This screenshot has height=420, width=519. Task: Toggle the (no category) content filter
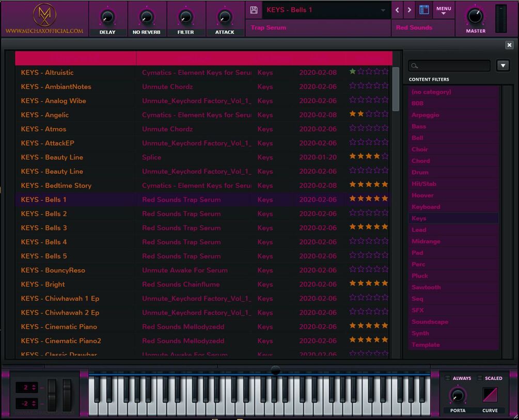tap(453, 92)
